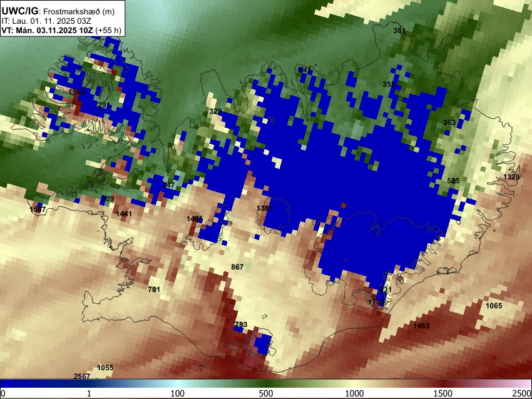Click the map value label '361'
This screenshot has width=532, height=399.
pyautogui.click(x=399, y=31)
